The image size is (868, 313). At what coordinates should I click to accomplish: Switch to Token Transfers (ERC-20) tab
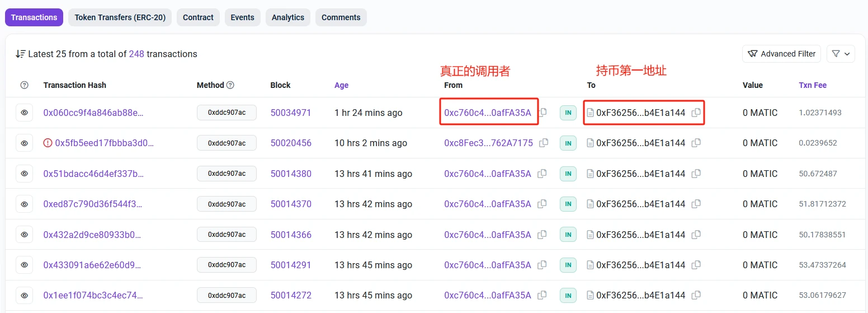tap(120, 17)
